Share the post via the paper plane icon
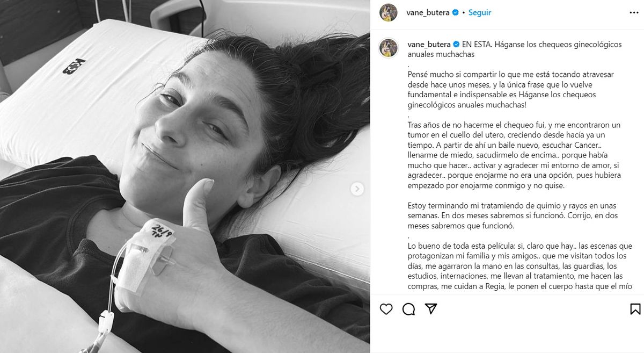 (430, 309)
